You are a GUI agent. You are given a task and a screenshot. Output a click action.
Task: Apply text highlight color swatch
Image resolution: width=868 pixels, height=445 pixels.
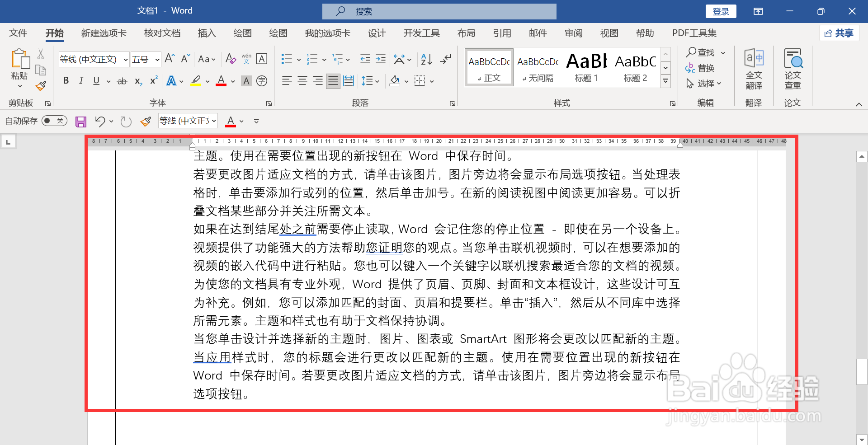coord(196,81)
